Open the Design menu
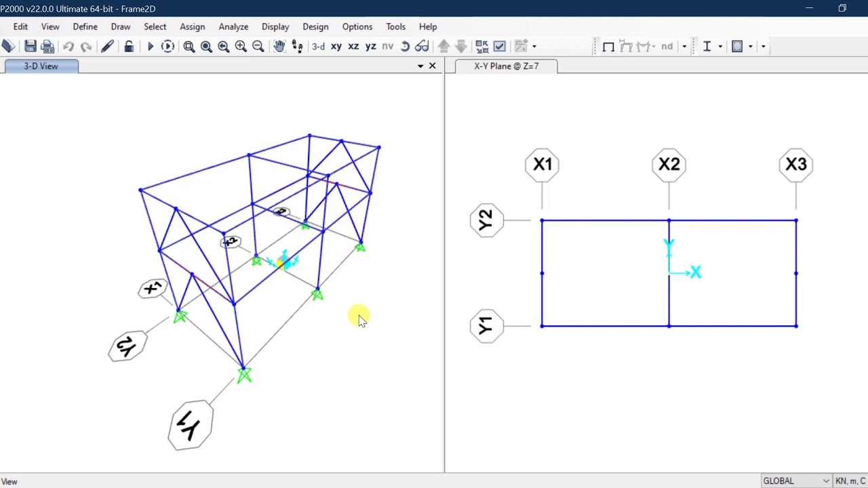The image size is (868, 488). click(315, 26)
